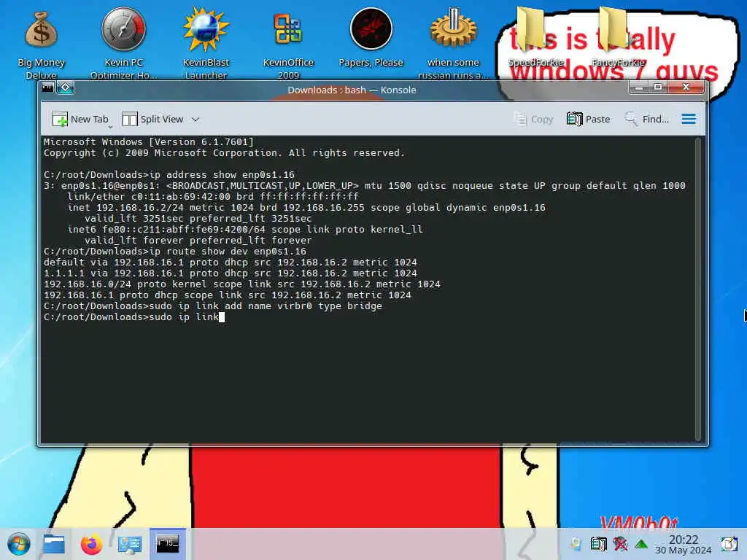Click the text 'Microsoft Windows [Version 6.1.7601]'
Screen dimensions: 747x560
[x=149, y=142]
